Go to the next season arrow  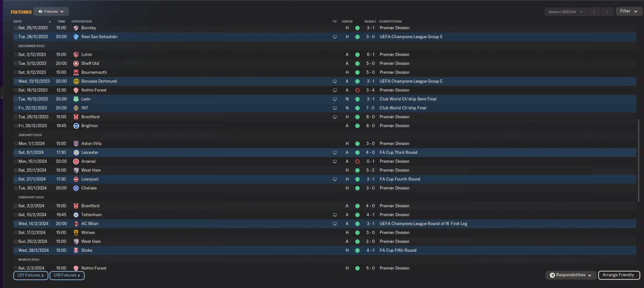608,11
